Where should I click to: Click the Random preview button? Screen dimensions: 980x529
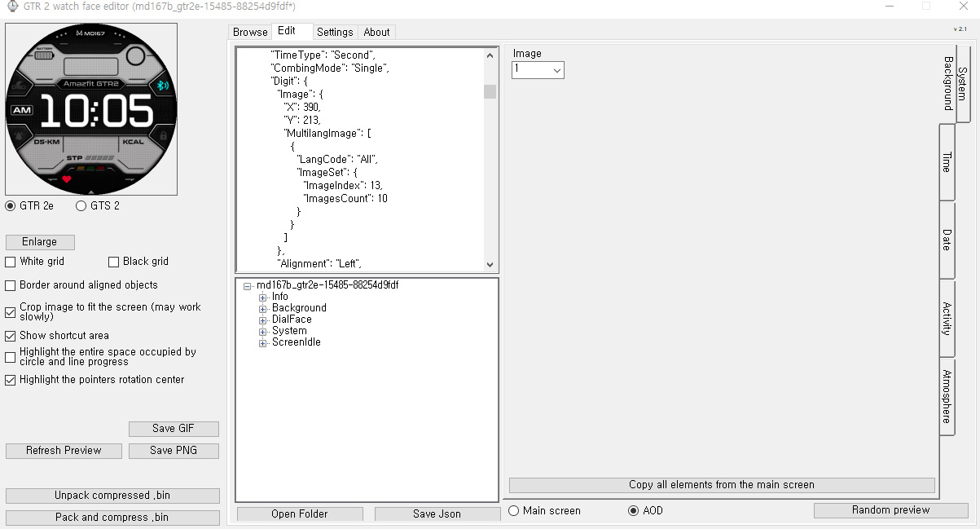(x=891, y=510)
